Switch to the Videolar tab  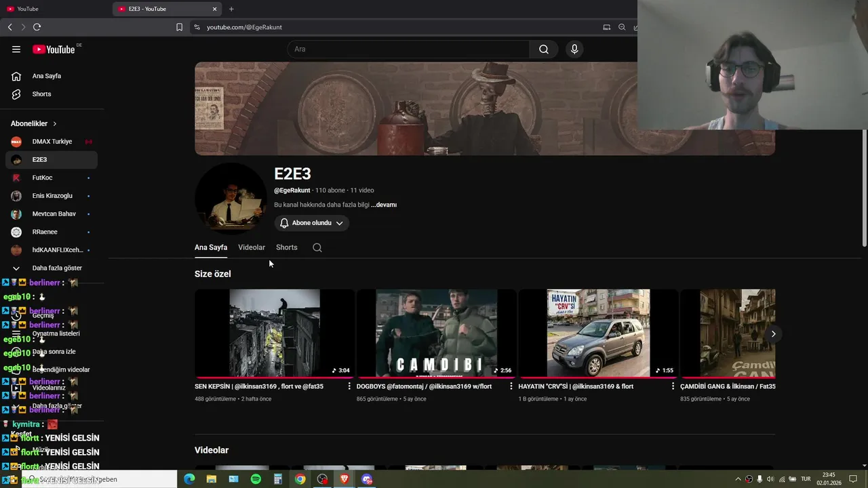[252, 247]
